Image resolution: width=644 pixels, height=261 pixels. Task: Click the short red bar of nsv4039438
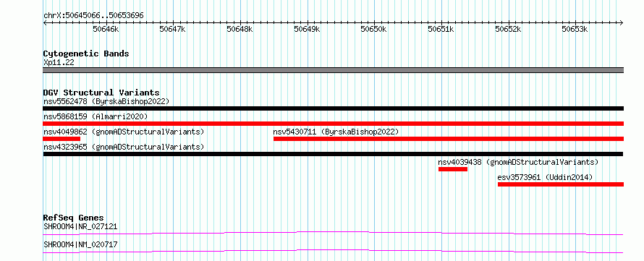click(x=452, y=169)
